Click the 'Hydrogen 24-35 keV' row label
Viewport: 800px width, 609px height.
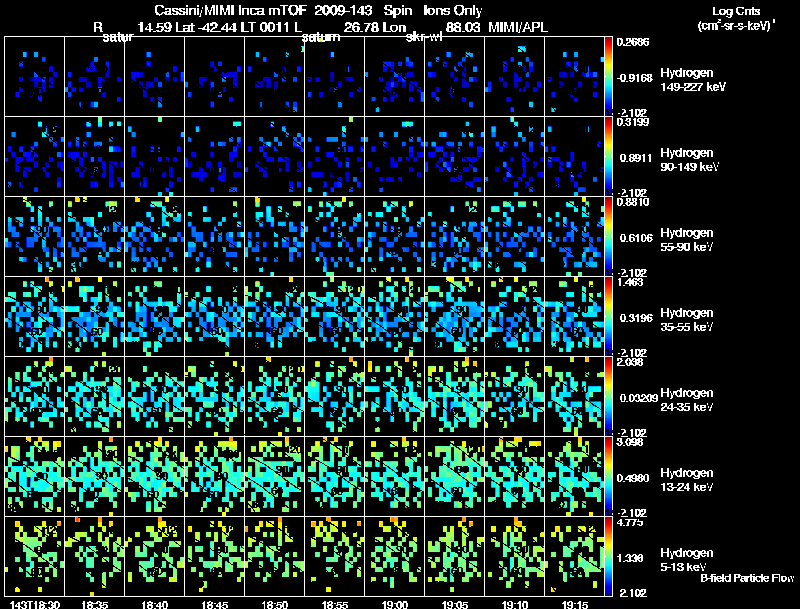point(687,400)
